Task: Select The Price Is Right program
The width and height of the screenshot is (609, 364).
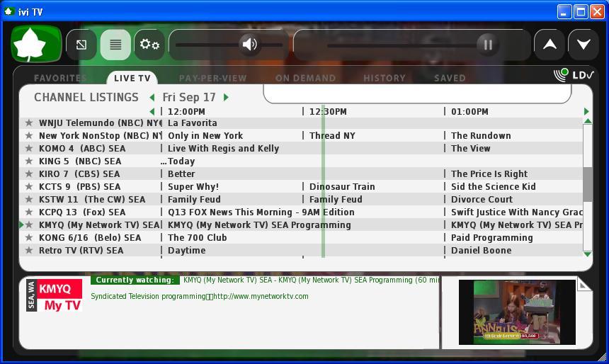Action: point(489,174)
